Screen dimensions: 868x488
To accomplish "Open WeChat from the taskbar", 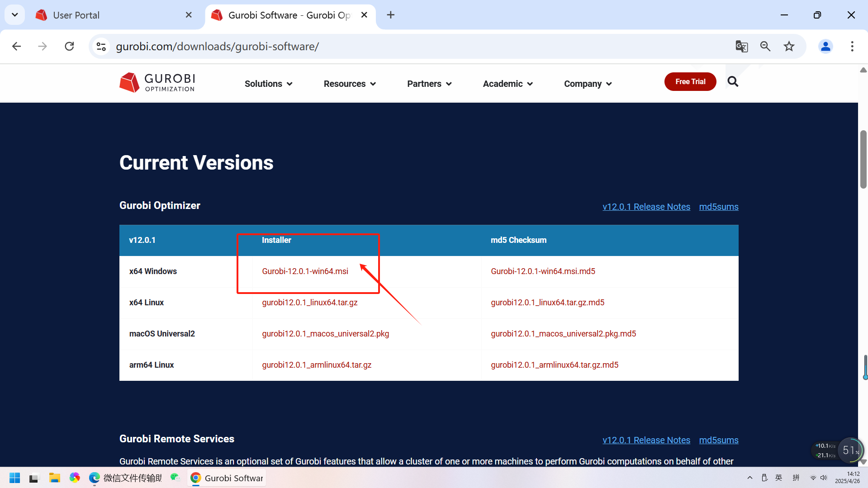I will pos(175,477).
